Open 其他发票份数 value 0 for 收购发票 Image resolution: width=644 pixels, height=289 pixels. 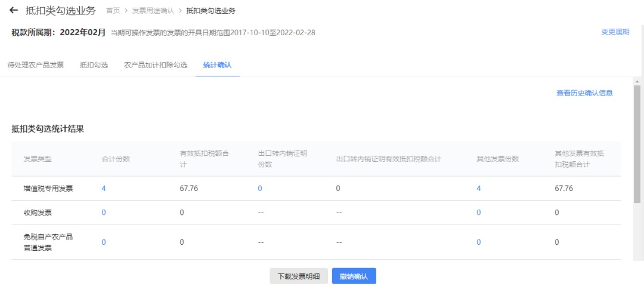point(479,213)
